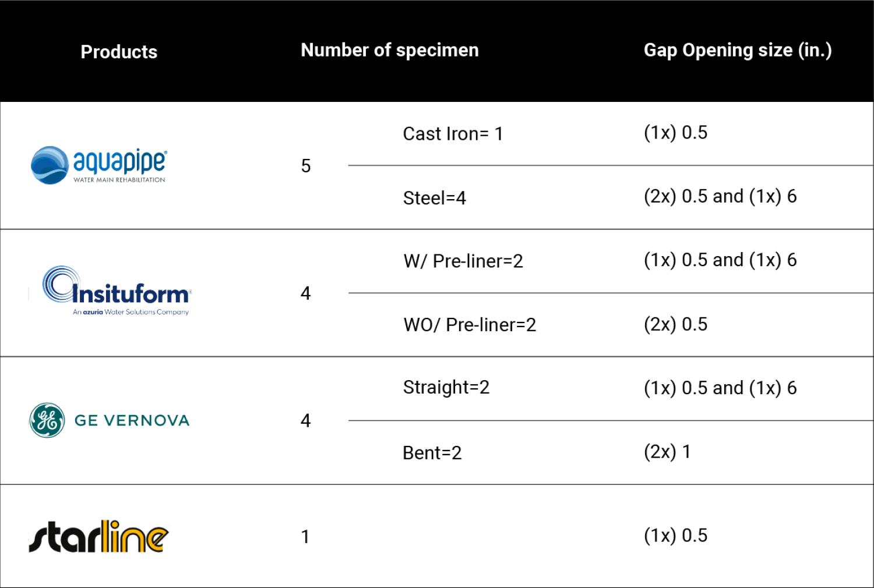Click the Steel=4 cell
The height and width of the screenshot is (588, 874).
click(x=435, y=198)
